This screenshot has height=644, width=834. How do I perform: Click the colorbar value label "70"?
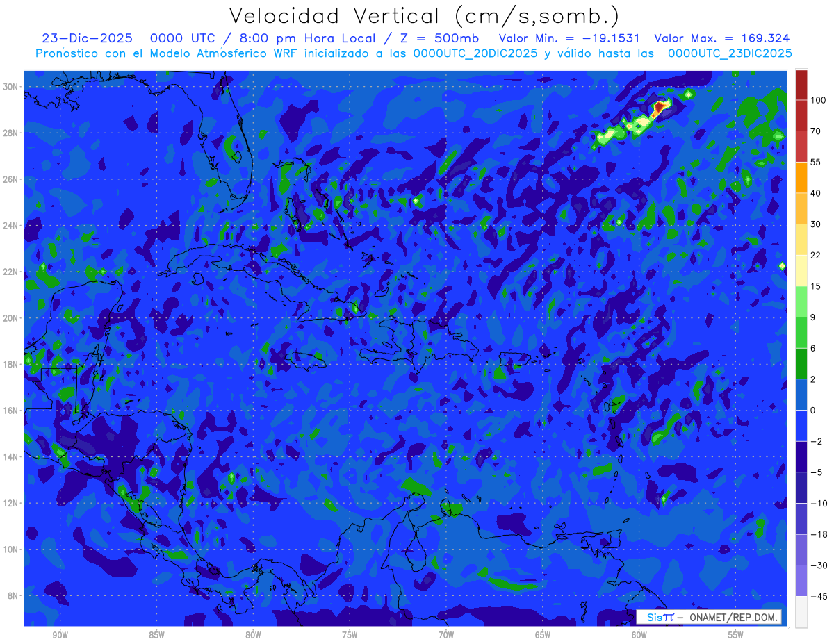click(x=815, y=131)
